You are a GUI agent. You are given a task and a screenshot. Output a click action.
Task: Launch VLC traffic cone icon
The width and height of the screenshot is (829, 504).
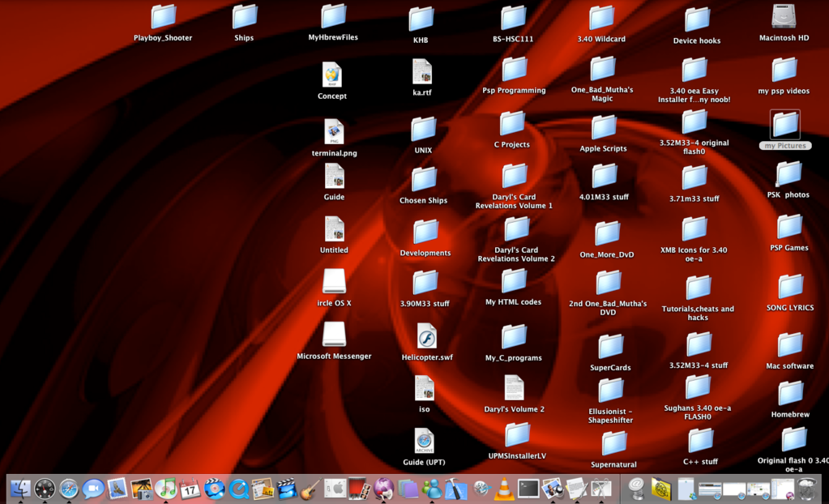(504, 489)
